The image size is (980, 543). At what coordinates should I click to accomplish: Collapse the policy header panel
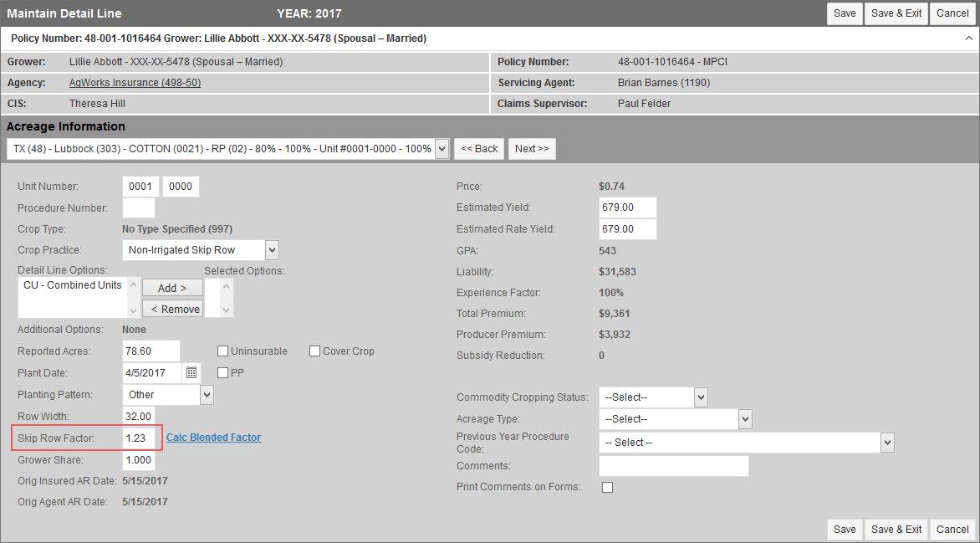coord(968,38)
